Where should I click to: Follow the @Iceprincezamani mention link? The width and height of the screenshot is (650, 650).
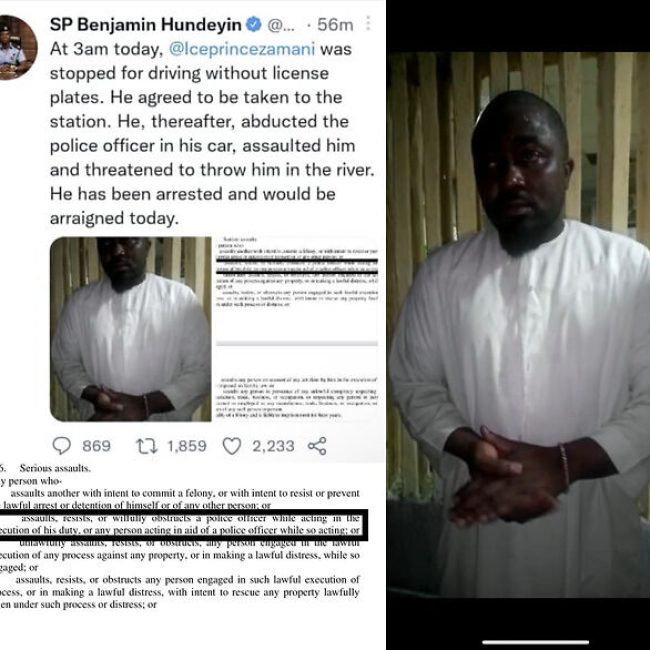tap(242, 49)
